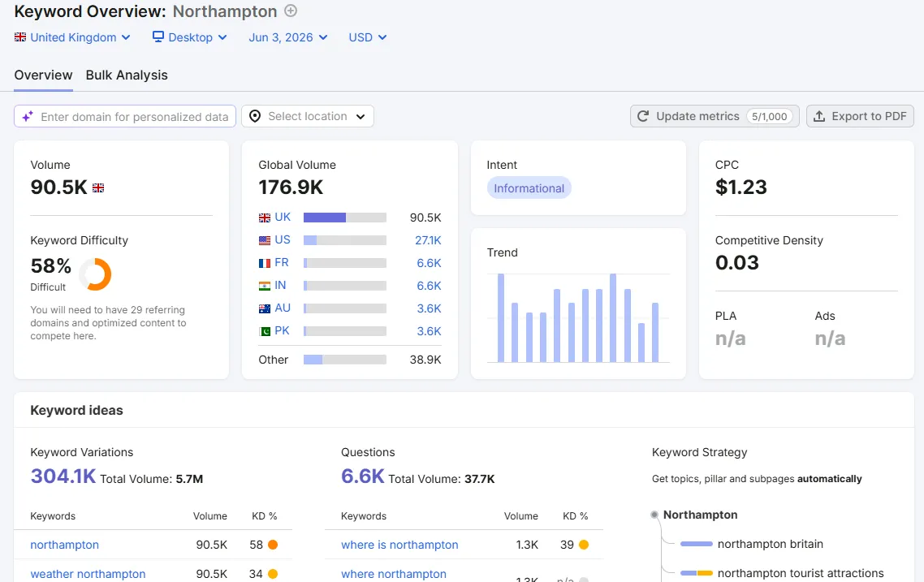This screenshot has height=582, width=924.
Task: Click the AU country link
Action: [283, 308]
